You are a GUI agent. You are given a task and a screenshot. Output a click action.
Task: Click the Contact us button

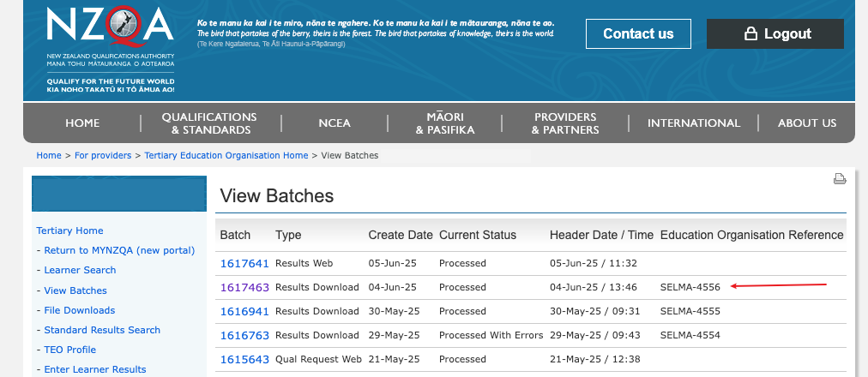tap(638, 33)
